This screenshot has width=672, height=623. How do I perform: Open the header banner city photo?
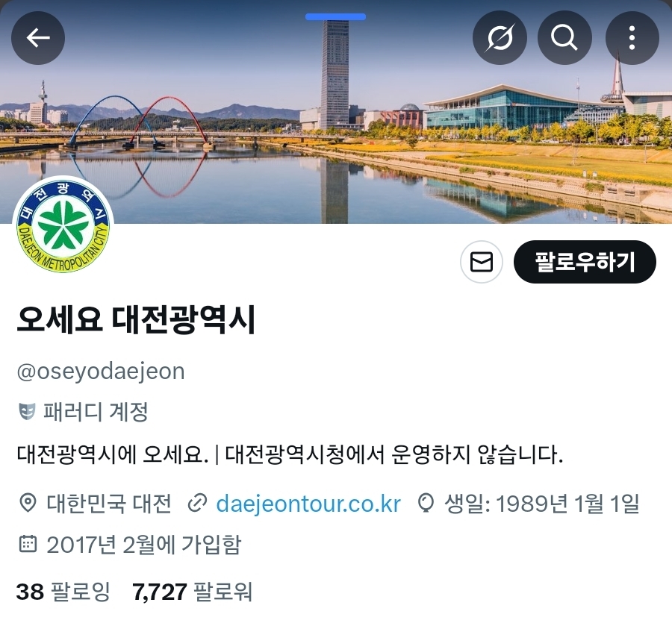point(336,111)
